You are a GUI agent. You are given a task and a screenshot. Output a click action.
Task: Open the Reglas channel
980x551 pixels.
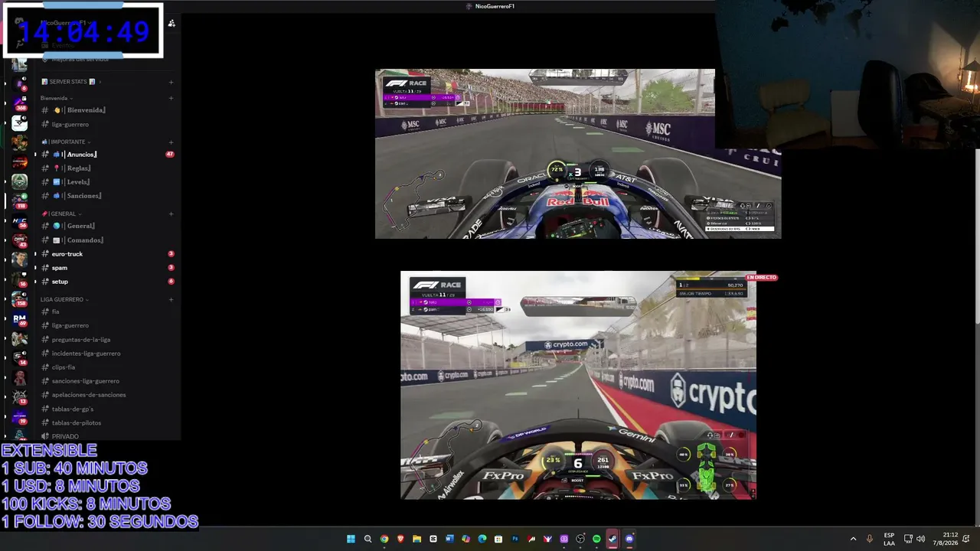107,168
